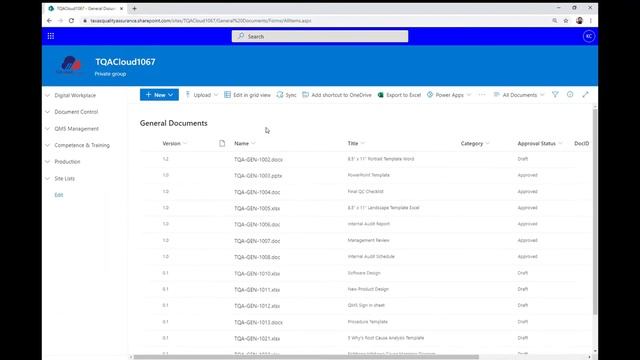
Task: Open file TQA-GEN-1021.xlsx
Action: click(x=257, y=338)
